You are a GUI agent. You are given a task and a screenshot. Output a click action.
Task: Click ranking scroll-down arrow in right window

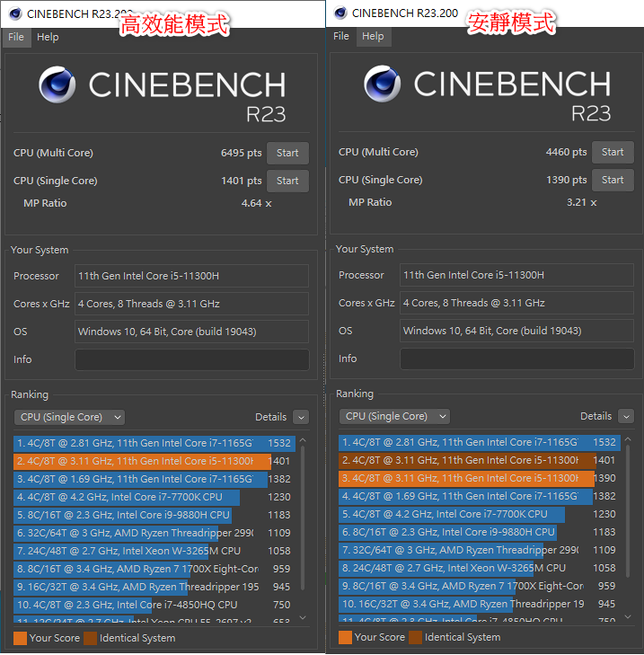[627, 616]
